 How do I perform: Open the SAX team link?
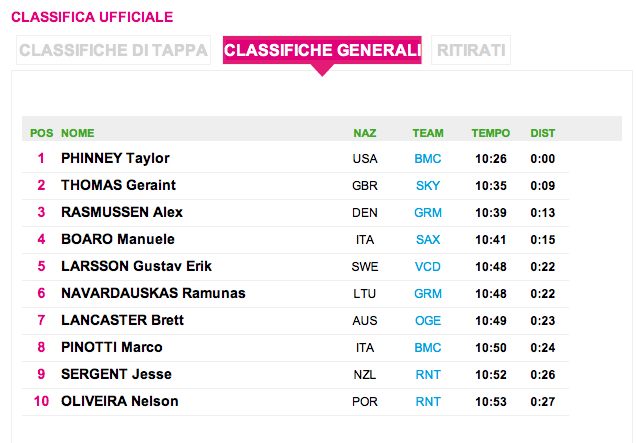coord(427,240)
